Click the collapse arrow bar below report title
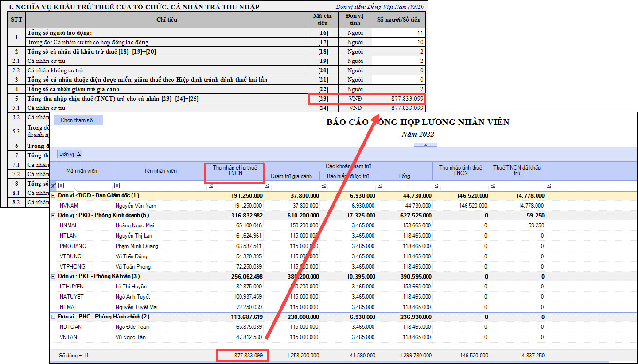Image resolution: width=638 pixels, height=364 pixels. (x=425, y=145)
